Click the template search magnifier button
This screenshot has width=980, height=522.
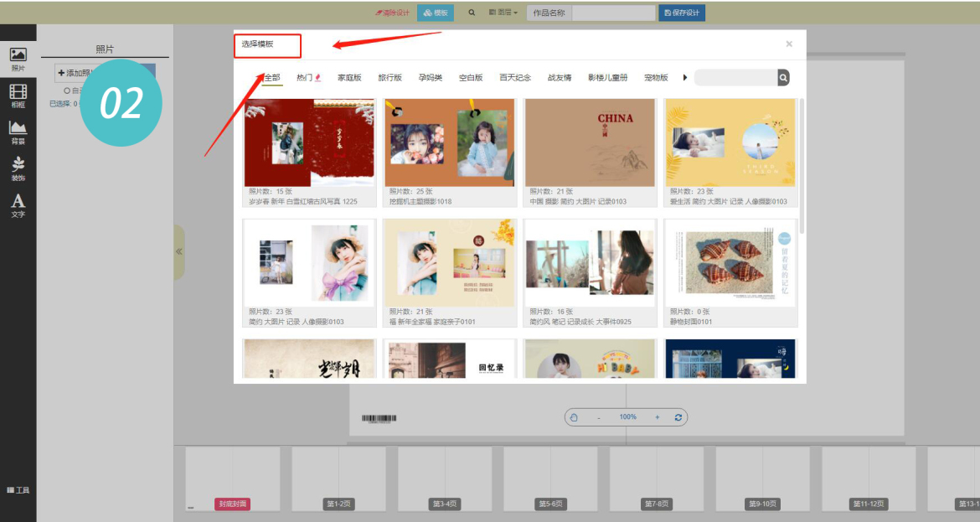(x=783, y=78)
